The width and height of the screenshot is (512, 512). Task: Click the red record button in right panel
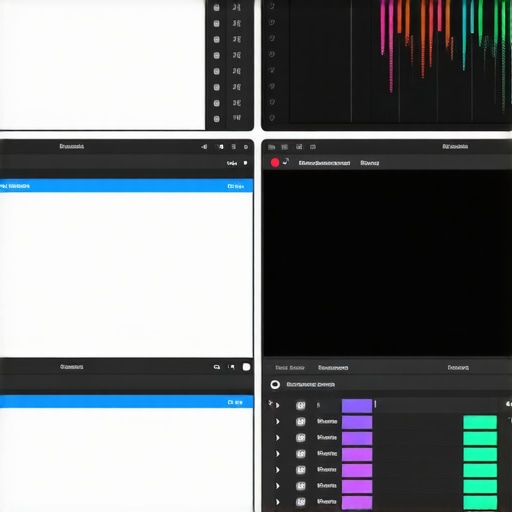click(x=275, y=162)
